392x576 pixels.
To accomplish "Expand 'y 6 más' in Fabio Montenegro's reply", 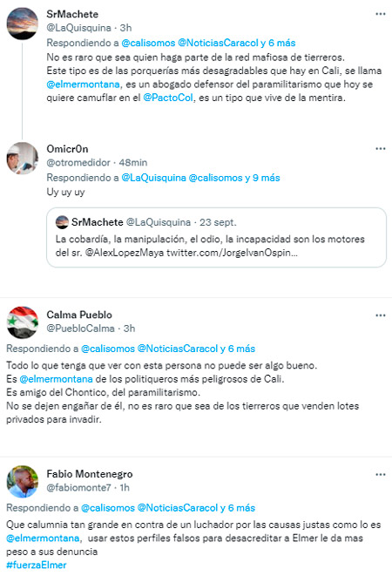I will (238, 508).
